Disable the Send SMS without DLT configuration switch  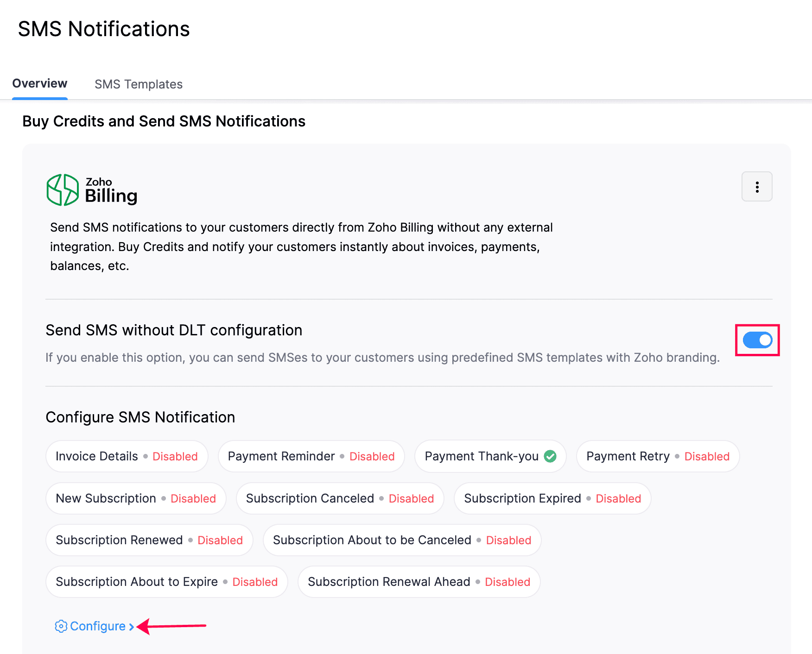coord(757,340)
